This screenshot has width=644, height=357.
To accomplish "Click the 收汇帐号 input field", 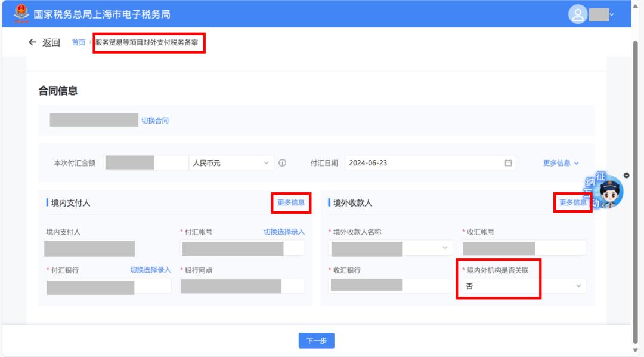I will click(524, 248).
